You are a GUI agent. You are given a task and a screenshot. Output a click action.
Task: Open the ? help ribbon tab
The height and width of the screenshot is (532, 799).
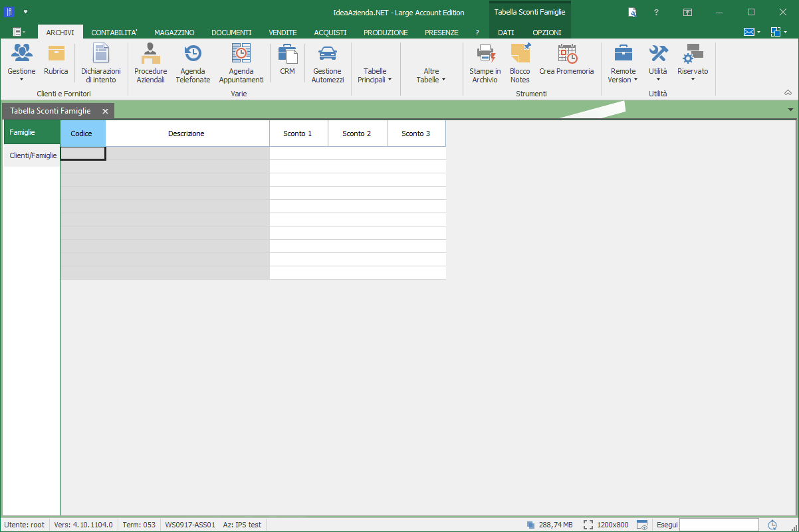[477, 32]
